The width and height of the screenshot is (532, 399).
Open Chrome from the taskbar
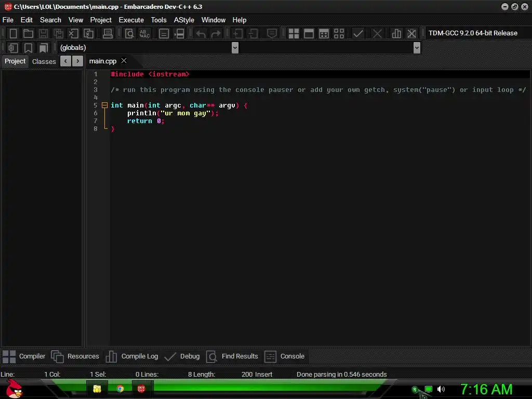coord(120,389)
